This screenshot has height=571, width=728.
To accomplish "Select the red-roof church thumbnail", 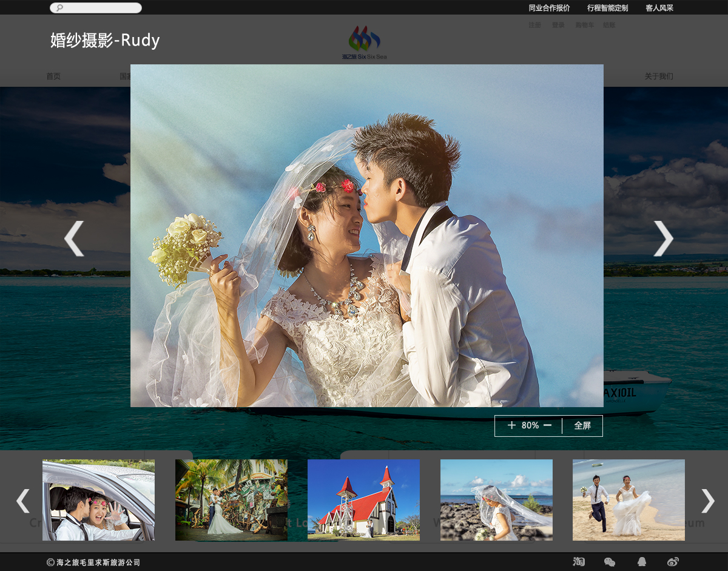I will click(x=363, y=500).
